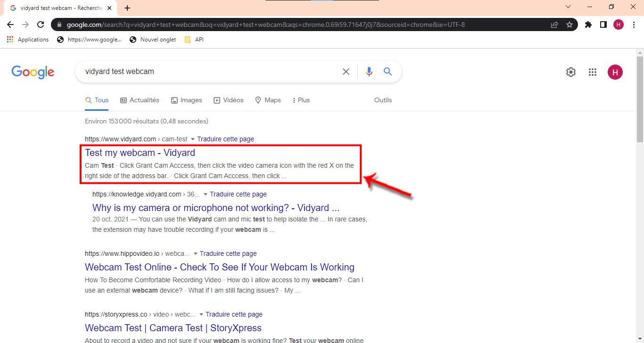The width and height of the screenshot is (644, 343).
Task: Switch to the Maps tab
Action: [268, 100]
